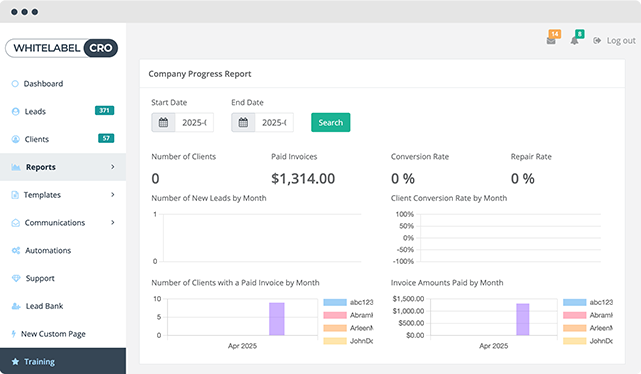Click the Leads person icon in sidebar
Image resolution: width=641 pixels, height=374 pixels.
[16, 112]
